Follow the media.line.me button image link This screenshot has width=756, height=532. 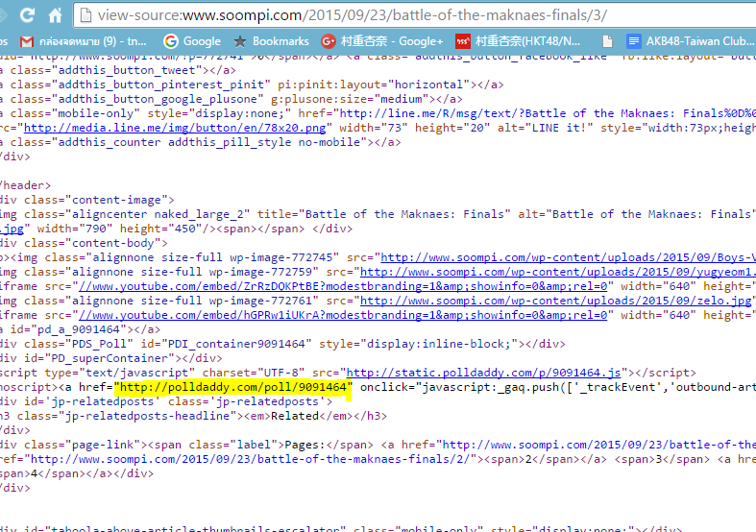[x=175, y=128]
